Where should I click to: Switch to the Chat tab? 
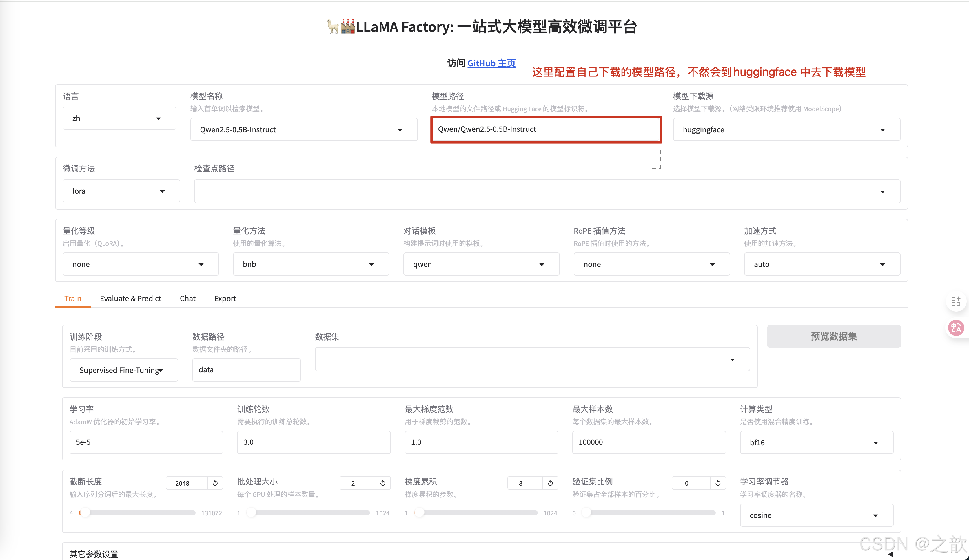188,298
